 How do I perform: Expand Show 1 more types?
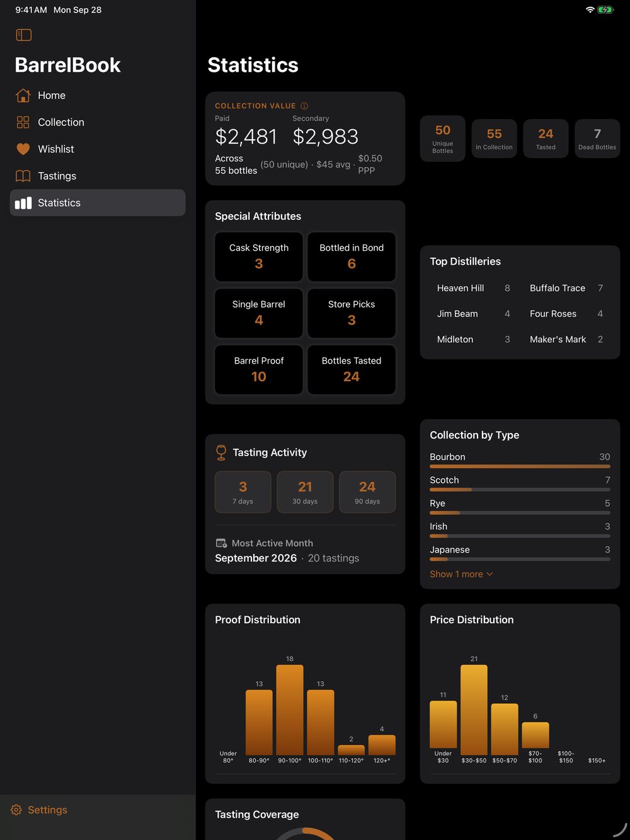[461, 574]
